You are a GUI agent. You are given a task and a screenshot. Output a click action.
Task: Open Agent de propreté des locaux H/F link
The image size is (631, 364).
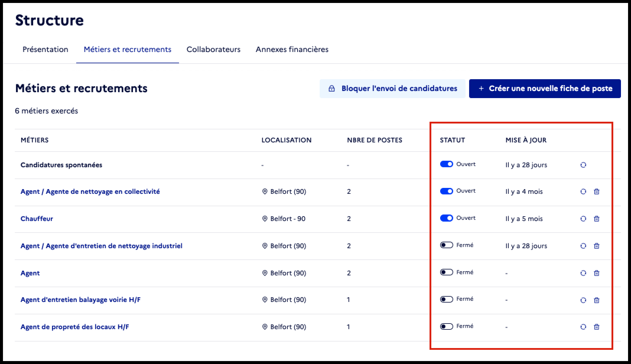point(75,327)
